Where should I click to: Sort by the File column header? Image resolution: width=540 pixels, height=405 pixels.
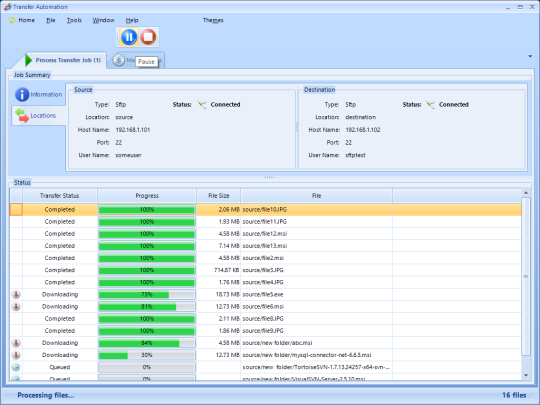[316, 196]
